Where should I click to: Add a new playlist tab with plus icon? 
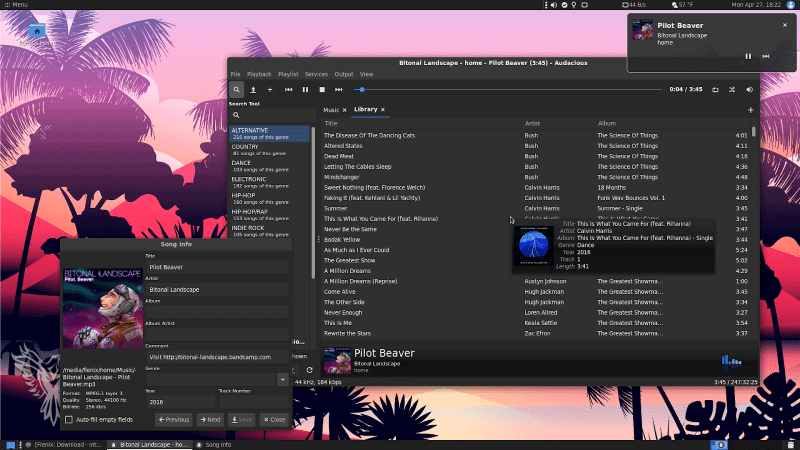point(751,110)
